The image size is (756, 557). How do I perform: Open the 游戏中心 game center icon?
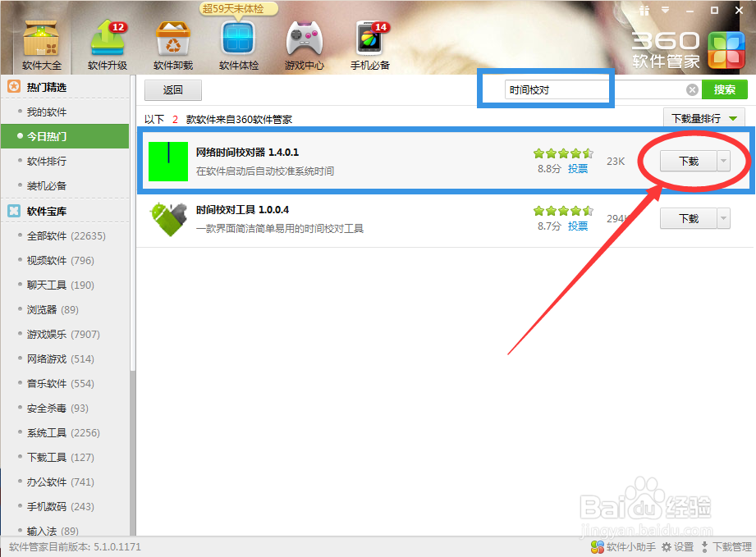305,45
